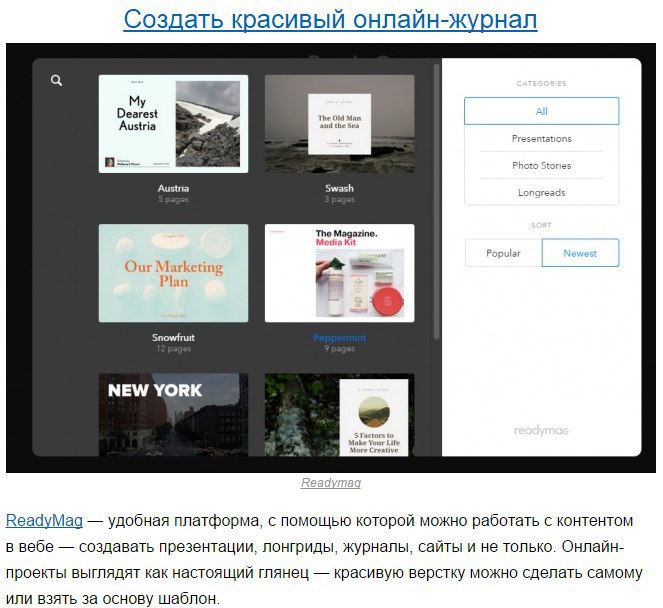Open the Readymag caption link
663x608 pixels.
pos(331,483)
